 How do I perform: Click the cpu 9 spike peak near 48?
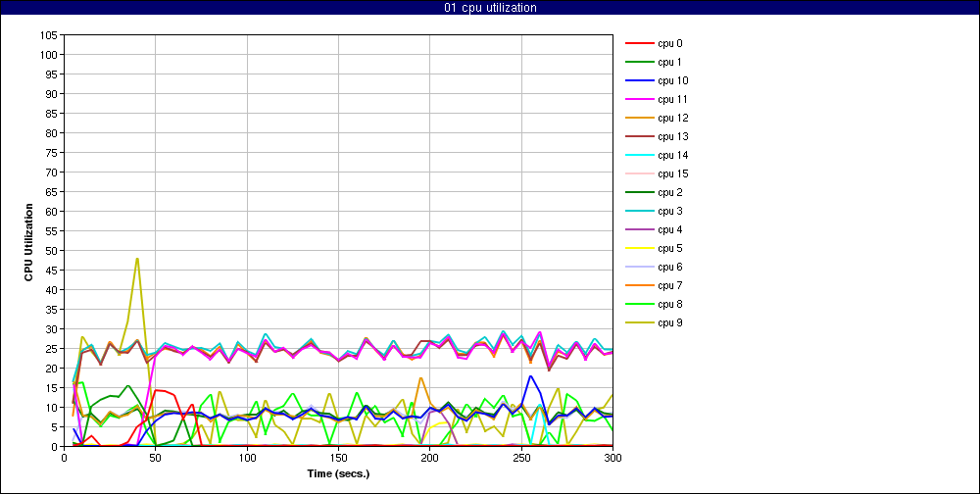click(x=137, y=259)
